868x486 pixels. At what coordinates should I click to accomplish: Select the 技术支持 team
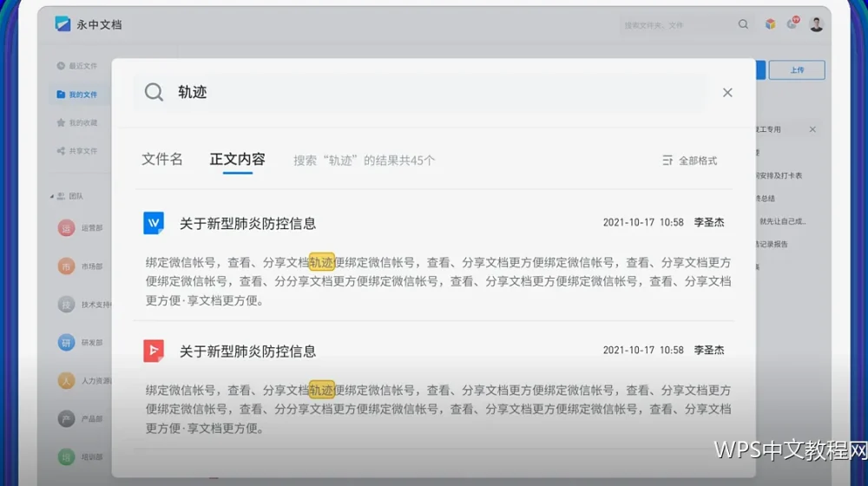[x=84, y=305]
